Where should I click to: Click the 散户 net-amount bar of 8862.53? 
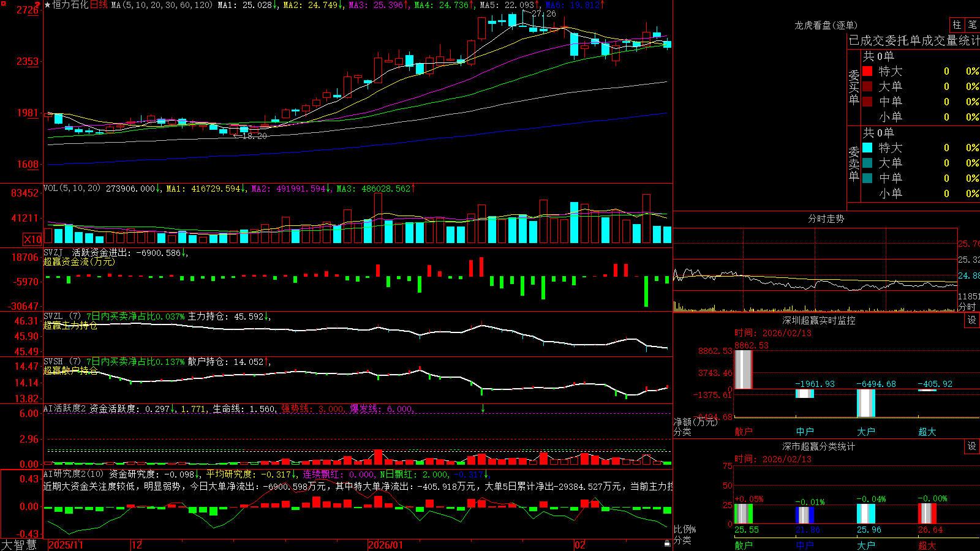[744, 369]
